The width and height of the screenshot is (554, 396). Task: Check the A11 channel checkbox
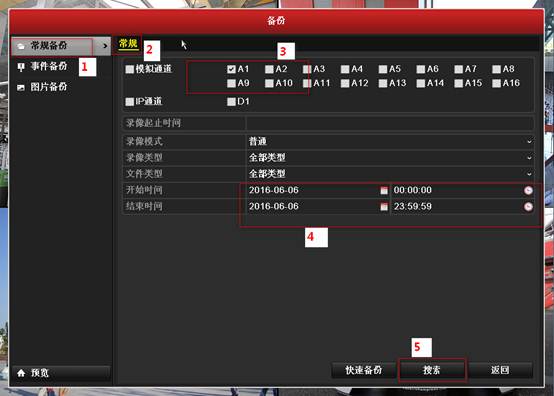307,83
